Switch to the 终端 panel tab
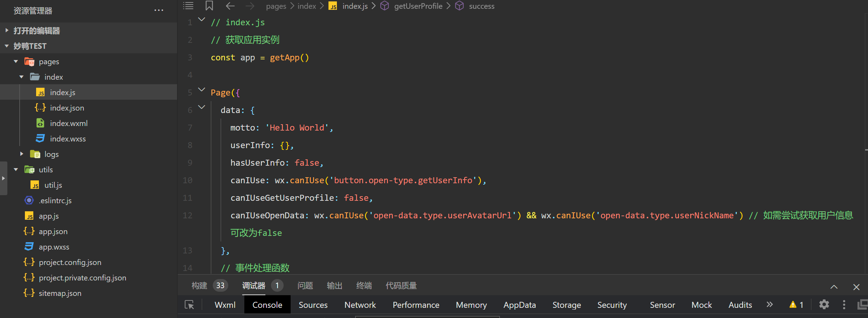This screenshot has height=318, width=868. [364, 286]
